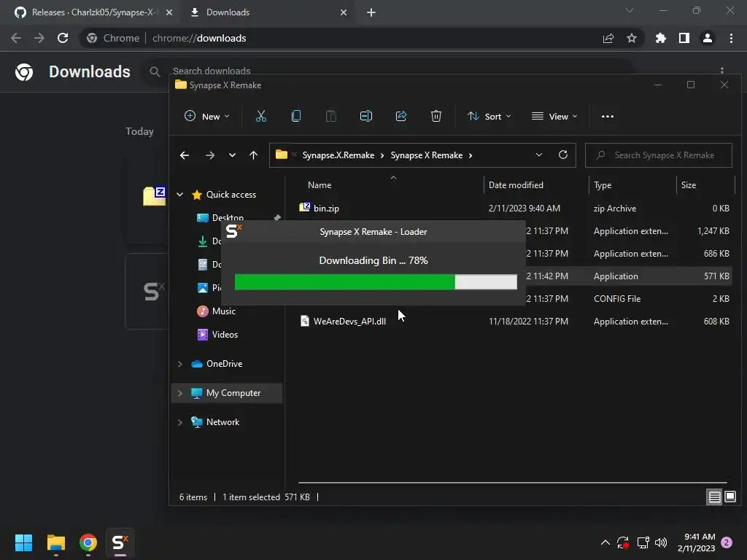Expand the My Computer tree node
Viewport: 747px width, 560px height.
pos(179,393)
